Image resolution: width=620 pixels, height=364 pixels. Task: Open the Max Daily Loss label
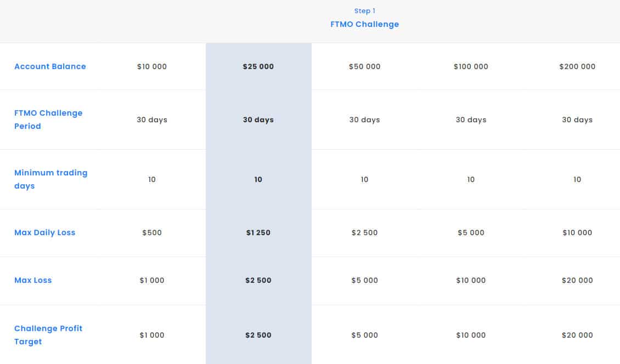(44, 232)
